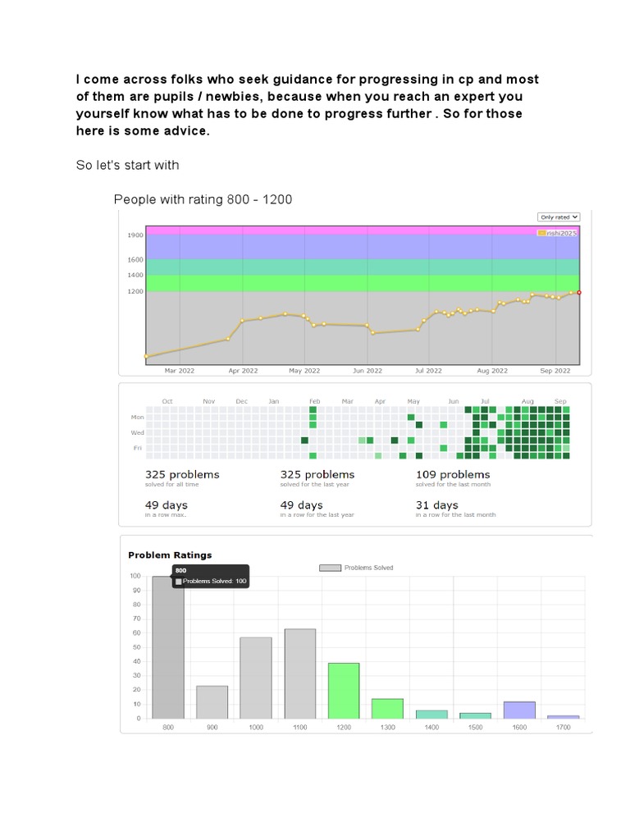Screen dimensions: 630x840
Task: Click the teal 1400 rating bar
Action: pyautogui.click(x=431, y=714)
